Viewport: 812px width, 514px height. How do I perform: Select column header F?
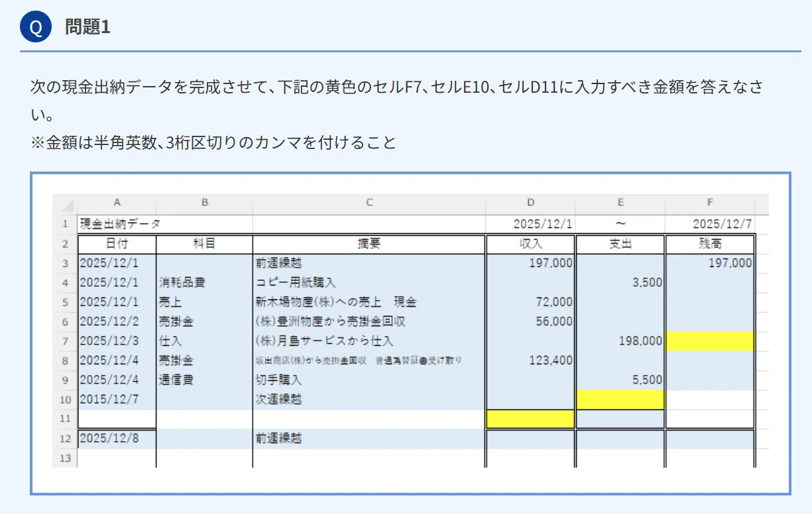pos(710,203)
